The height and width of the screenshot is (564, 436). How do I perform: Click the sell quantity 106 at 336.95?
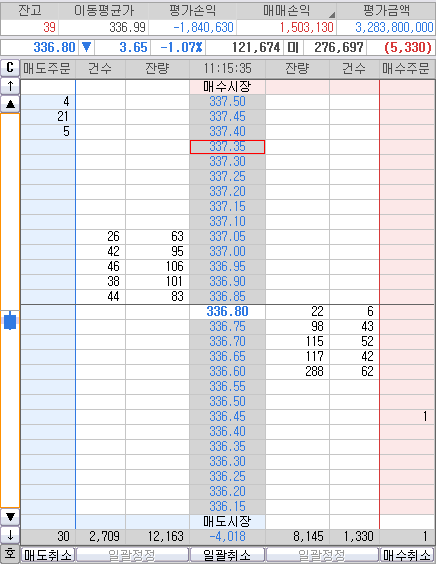click(x=157, y=267)
